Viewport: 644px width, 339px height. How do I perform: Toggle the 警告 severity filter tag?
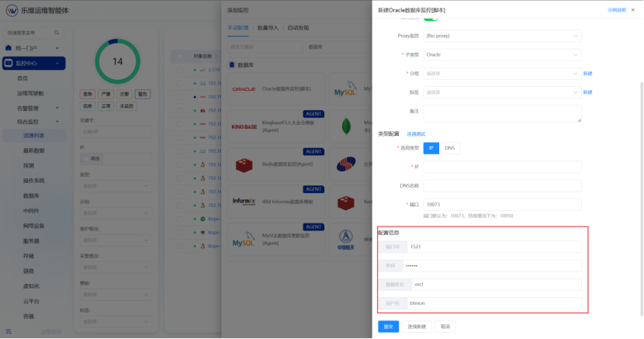[143, 94]
